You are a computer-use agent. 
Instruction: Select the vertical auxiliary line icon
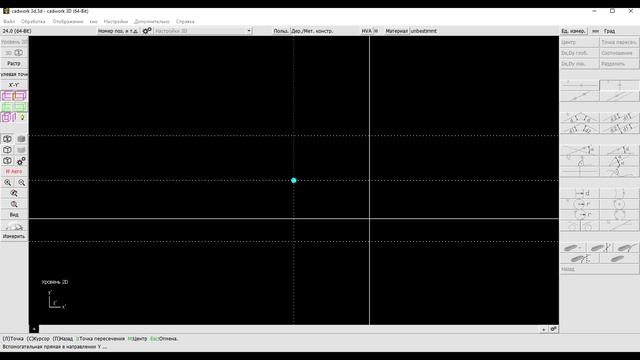point(619,85)
